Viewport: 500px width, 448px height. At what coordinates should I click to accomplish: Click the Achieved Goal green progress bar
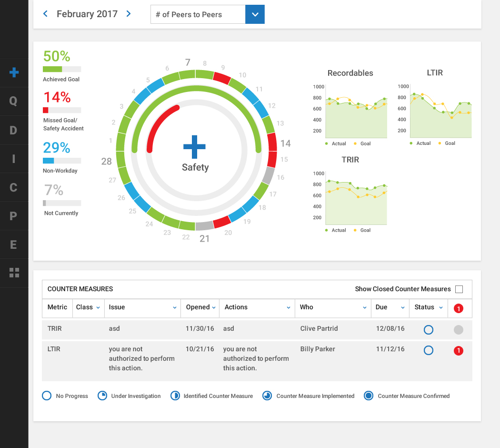click(61, 69)
